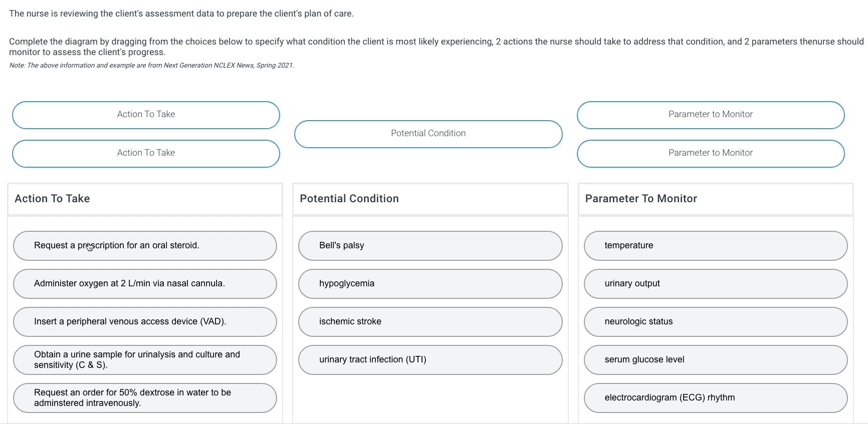
Task: Click the bottom Parameter to Monitor drop slot
Action: pos(711,153)
